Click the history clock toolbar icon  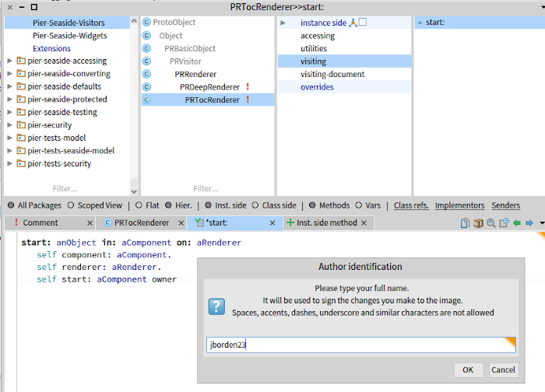pos(504,223)
